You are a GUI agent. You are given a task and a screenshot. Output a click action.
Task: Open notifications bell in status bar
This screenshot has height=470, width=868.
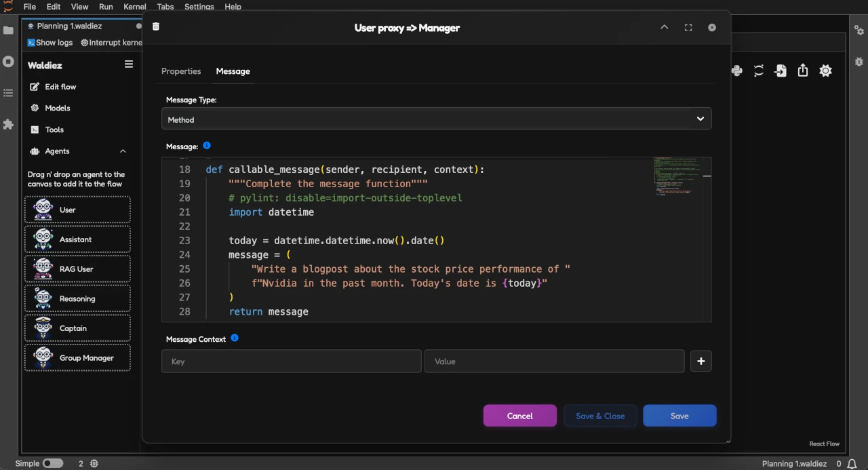coord(852,464)
